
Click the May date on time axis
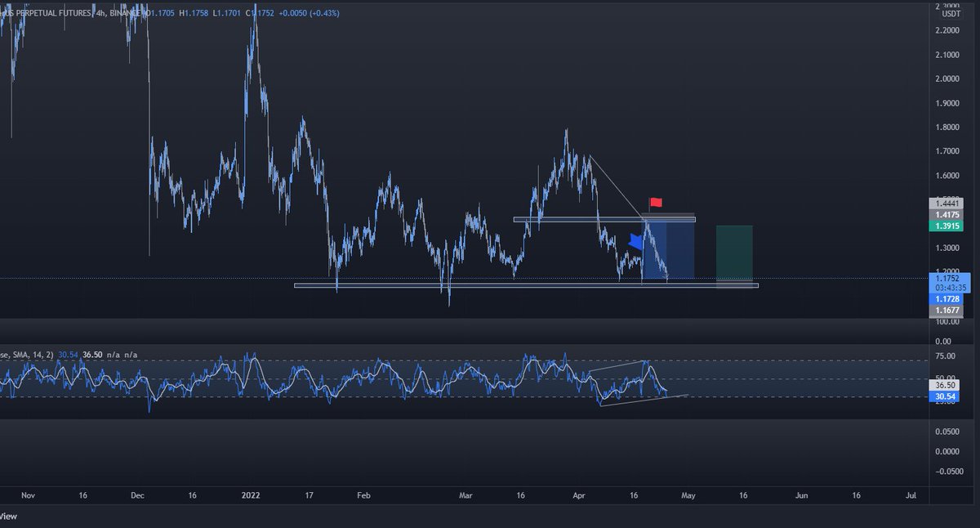point(688,495)
